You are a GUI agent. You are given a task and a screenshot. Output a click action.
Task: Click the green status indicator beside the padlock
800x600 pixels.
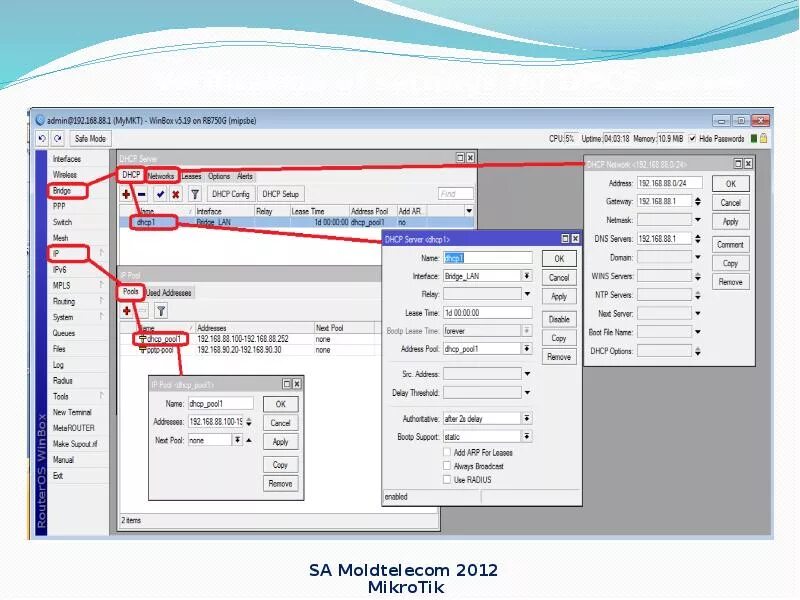754,138
